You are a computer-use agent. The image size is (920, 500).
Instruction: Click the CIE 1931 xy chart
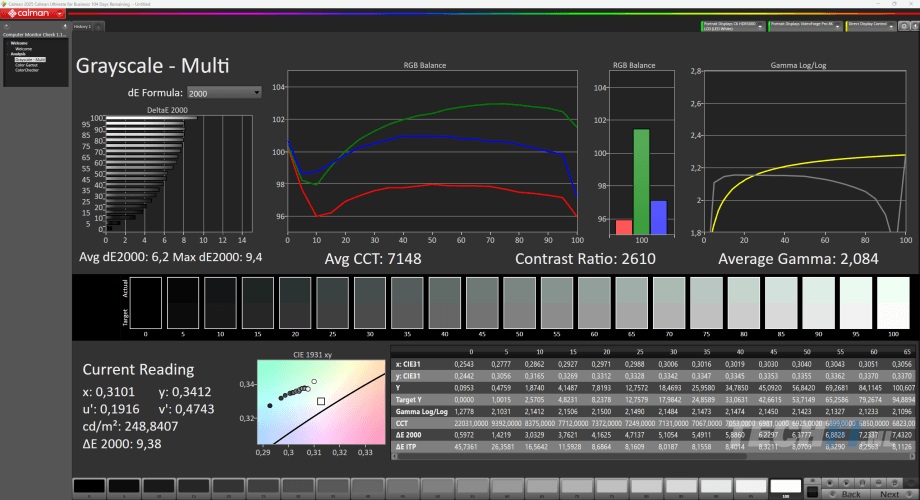[321, 402]
